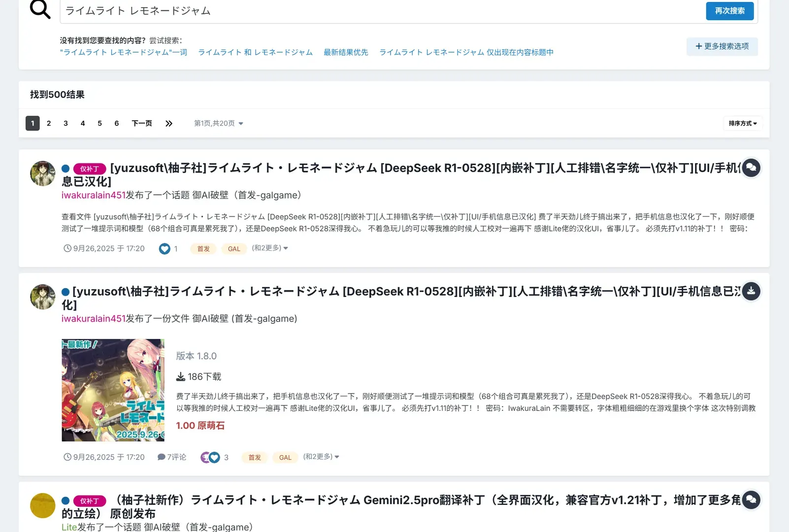Viewport: 789px width, 532px height.
Task: Open Lite user's yellow avatar
Action: click(43, 506)
